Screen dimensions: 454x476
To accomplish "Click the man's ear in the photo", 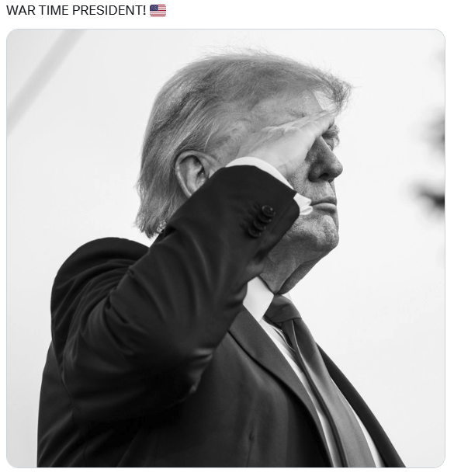I will 192,173.
